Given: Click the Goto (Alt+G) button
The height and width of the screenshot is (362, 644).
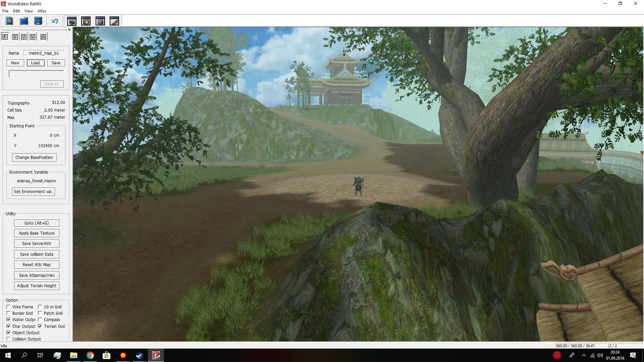Looking at the screenshot, I should coord(37,223).
